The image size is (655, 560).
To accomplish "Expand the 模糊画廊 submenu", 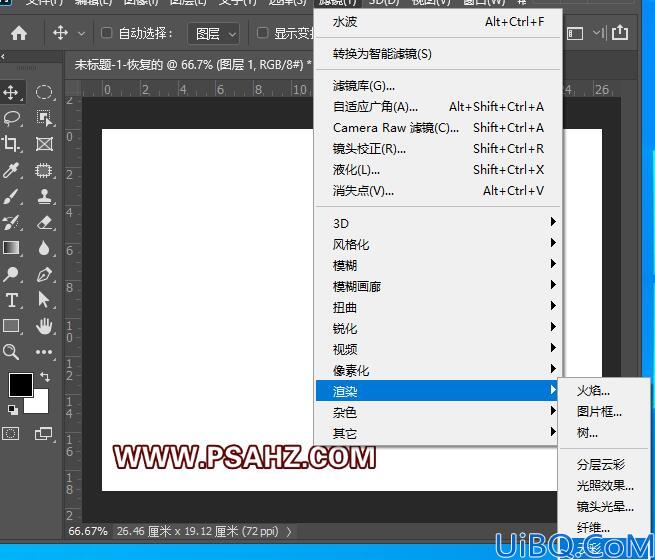I will [x=437, y=286].
